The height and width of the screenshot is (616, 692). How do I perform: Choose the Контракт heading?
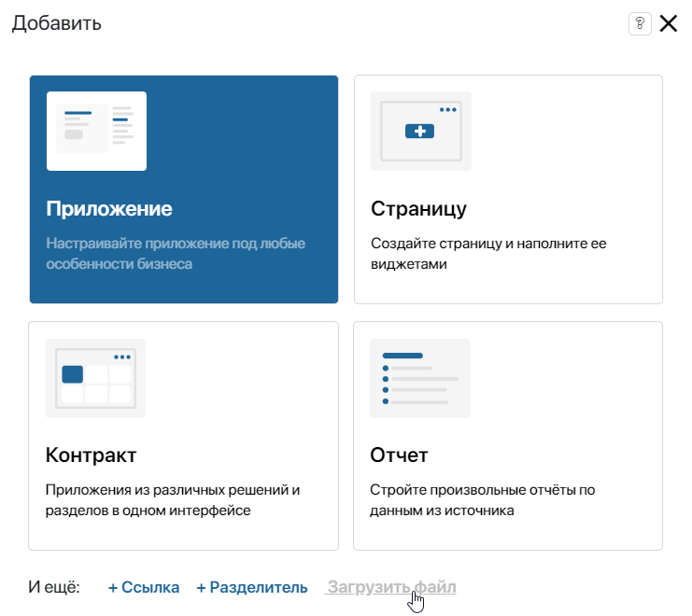tap(91, 455)
